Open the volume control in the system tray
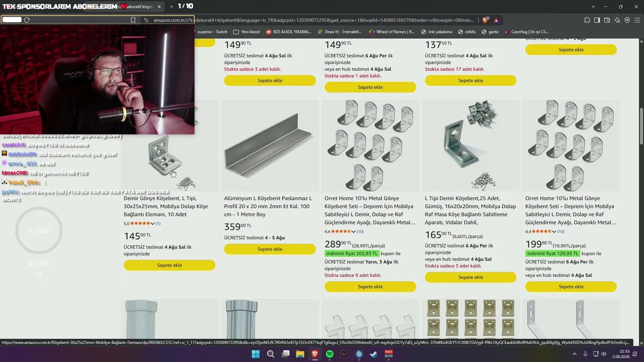The image size is (644, 362). click(604, 354)
